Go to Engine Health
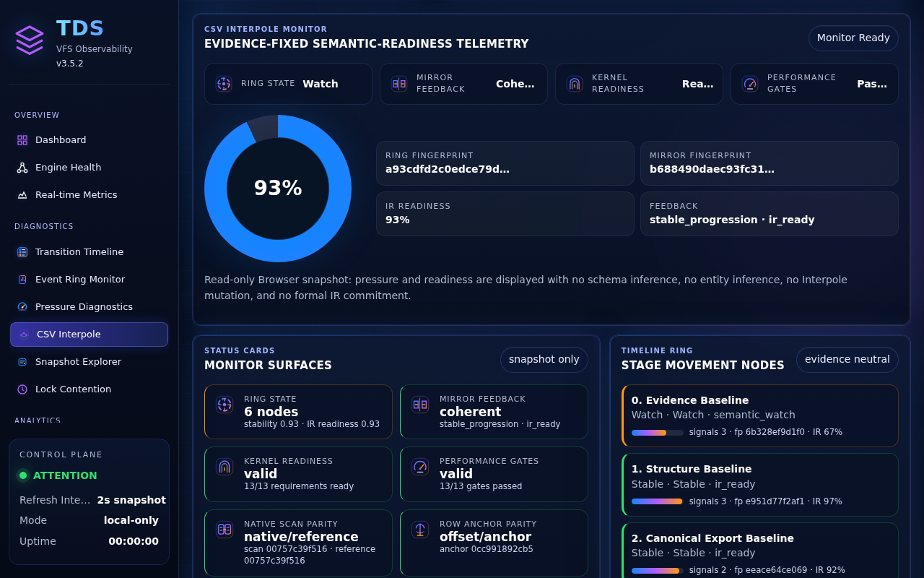This screenshot has width=924, height=578. tap(89, 168)
